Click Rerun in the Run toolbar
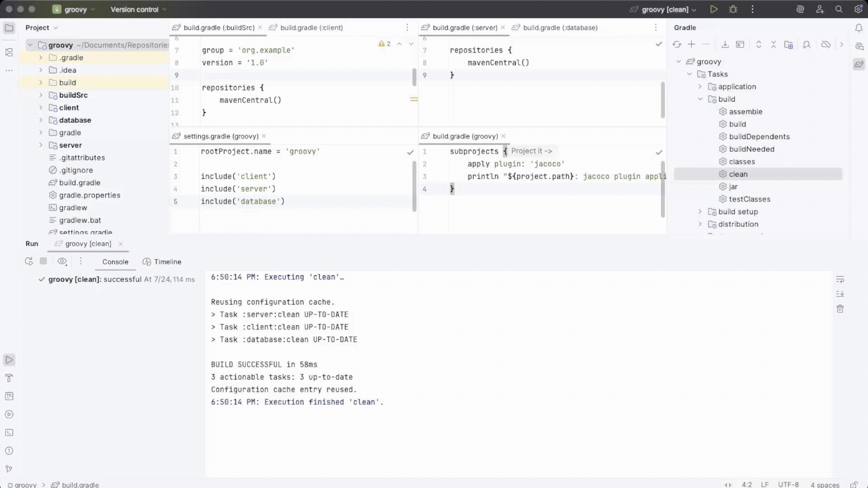This screenshot has width=868, height=488. coord(29,261)
